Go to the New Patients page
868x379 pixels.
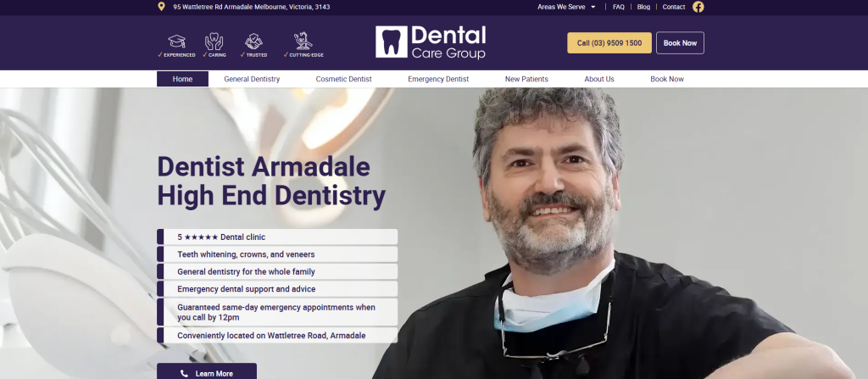pyautogui.click(x=526, y=79)
